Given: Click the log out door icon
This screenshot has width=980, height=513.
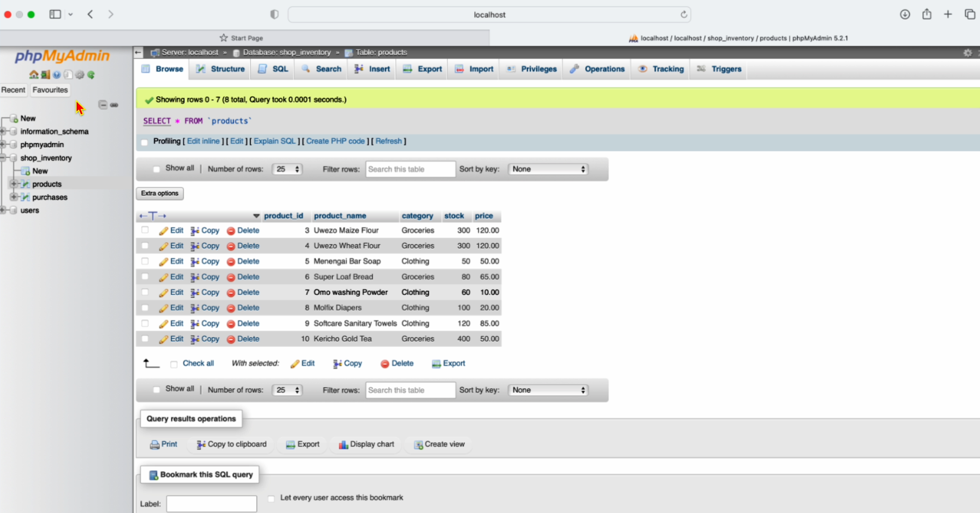Looking at the screenshot, I should 45,75.
